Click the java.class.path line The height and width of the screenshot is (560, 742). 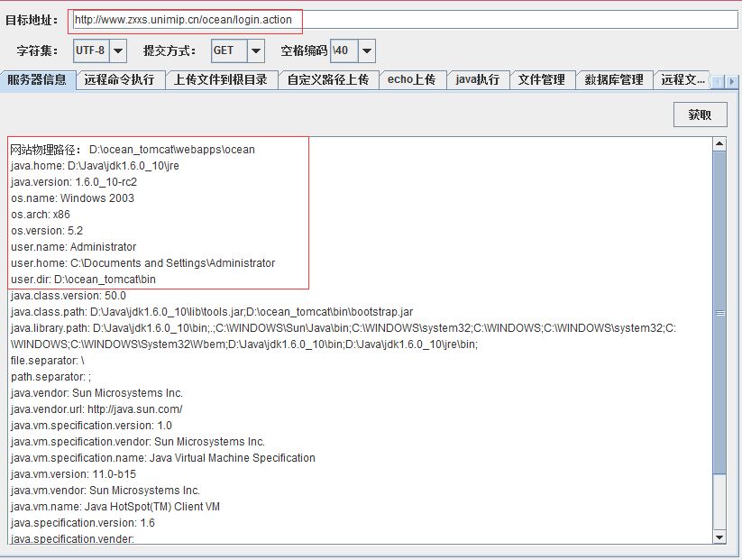click(x=212, y=311)
